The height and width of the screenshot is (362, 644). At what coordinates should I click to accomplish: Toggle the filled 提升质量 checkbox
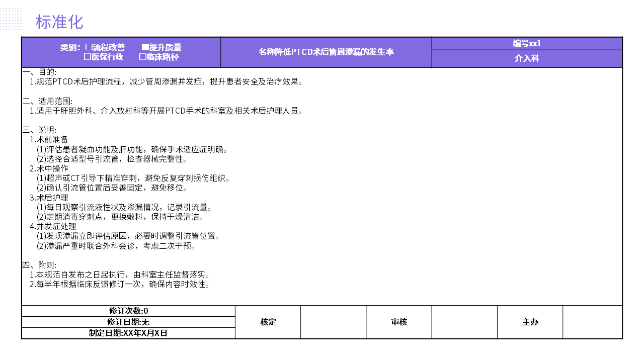pos(145,47)
